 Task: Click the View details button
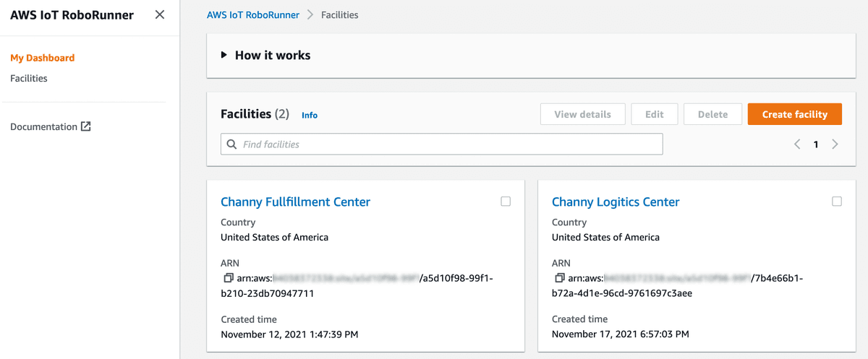[582, 114]
